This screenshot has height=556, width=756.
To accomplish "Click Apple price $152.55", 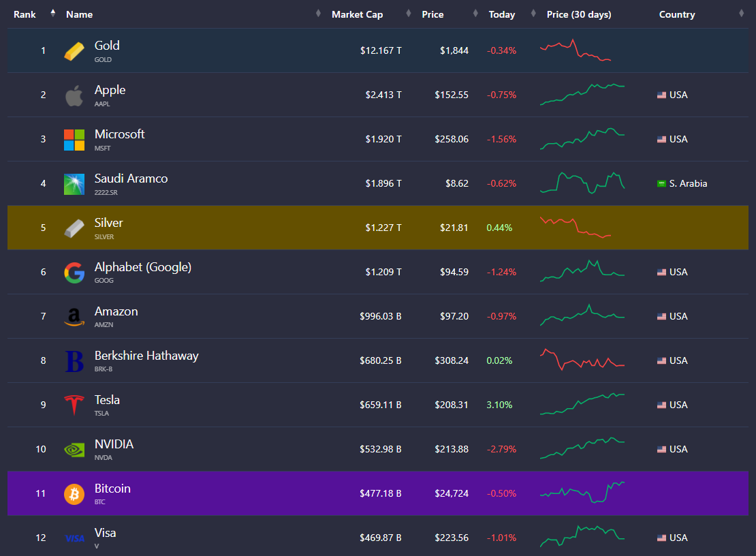I will click(452, 95).
